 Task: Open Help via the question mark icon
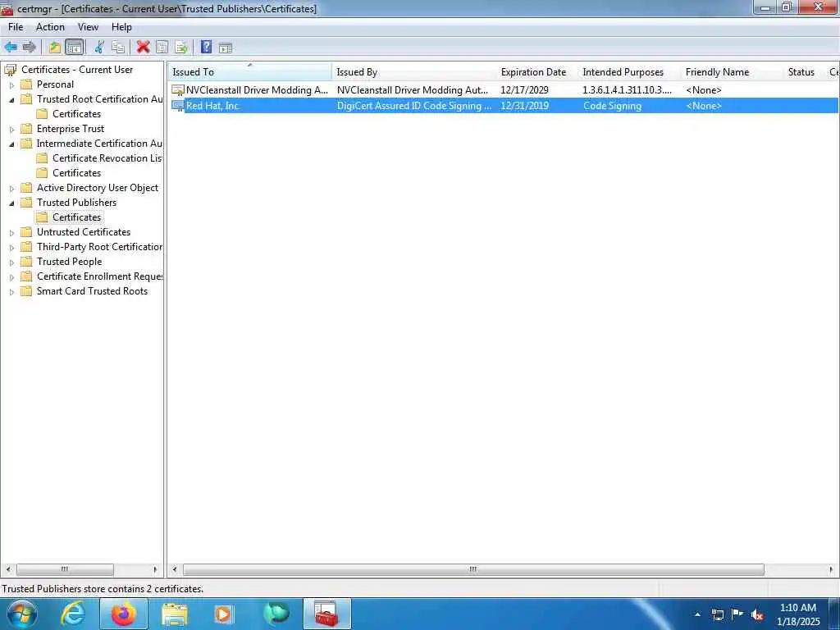(x=206, y=47)
